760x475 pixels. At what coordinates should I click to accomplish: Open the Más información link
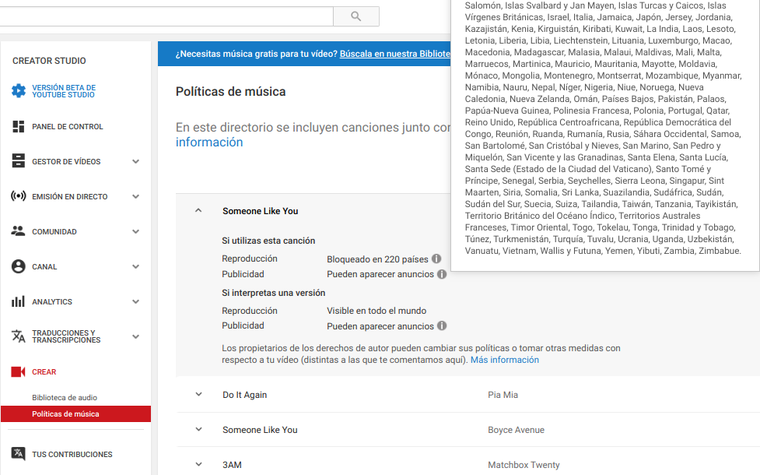click(x=505, y=360)
